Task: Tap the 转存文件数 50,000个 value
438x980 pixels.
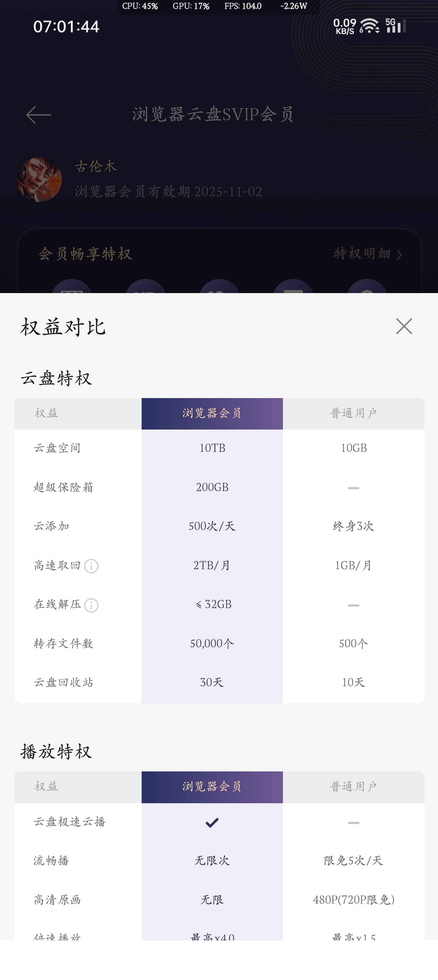Action: point(212,644)
